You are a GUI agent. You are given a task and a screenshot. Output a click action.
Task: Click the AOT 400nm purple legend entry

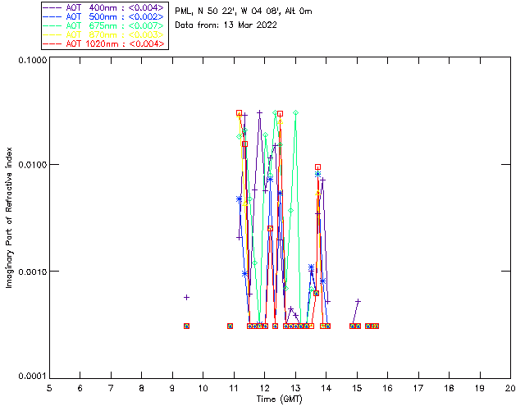[104, 7]
